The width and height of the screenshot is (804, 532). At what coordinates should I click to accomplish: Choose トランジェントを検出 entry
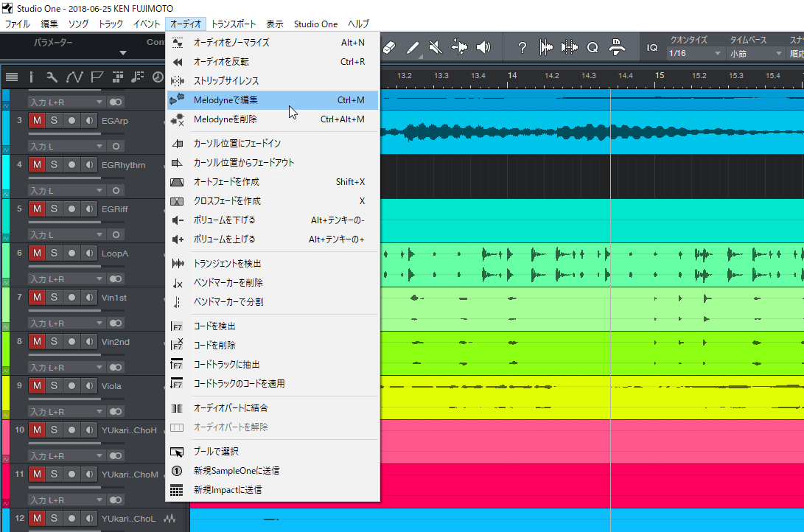pyautogui.click(x=272, y=264)
